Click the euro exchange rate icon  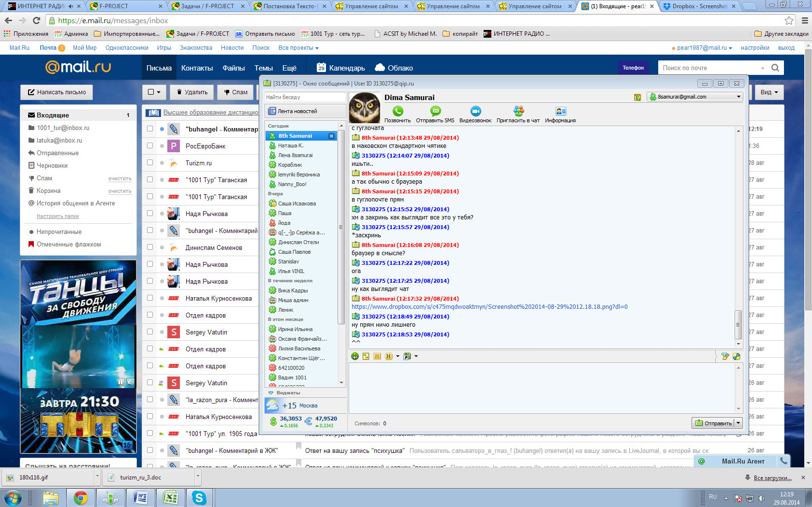[x=308, y=421]
